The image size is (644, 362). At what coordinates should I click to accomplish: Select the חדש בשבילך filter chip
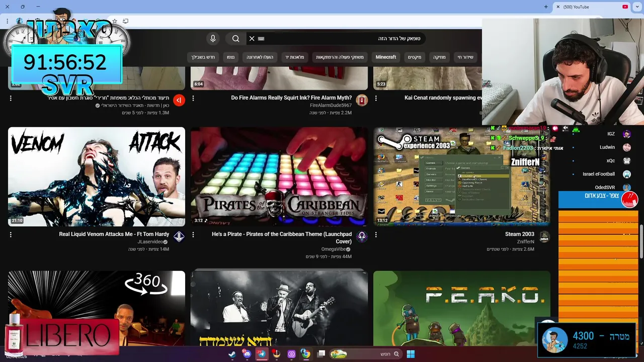[203, 57]
